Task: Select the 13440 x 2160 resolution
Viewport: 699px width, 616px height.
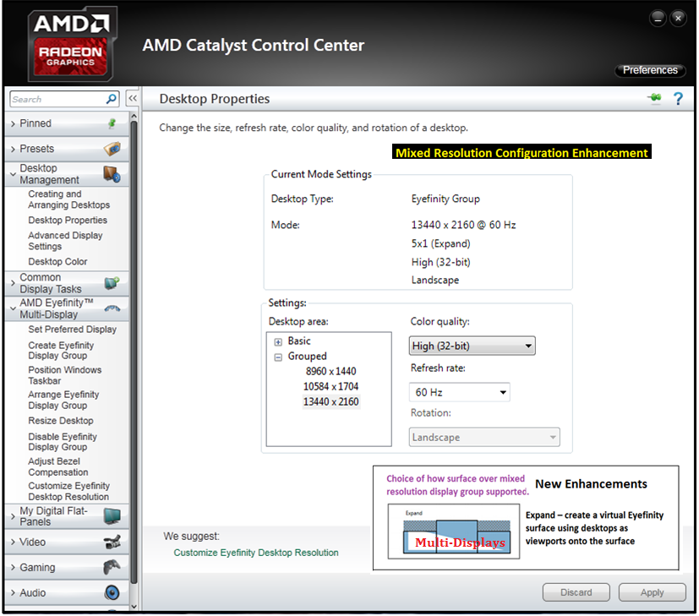Action: [330, 401]
